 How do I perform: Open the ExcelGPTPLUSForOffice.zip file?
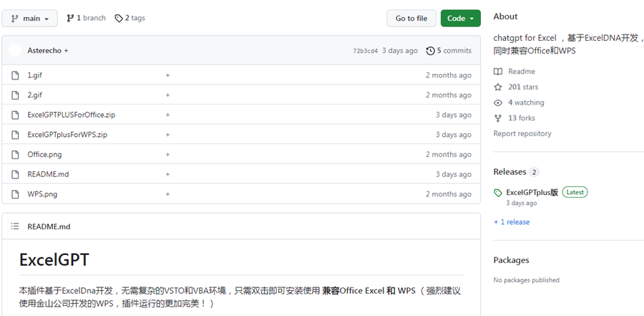pyautogui.click(x=71, y=115)
